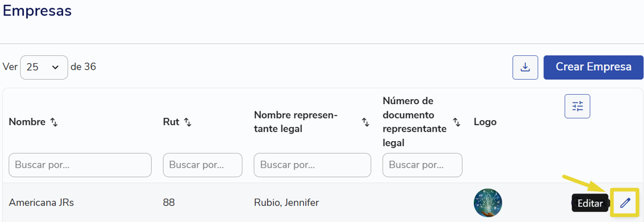
Task: Focus the Nombre representante legal filter field
Action: (312, 165)
